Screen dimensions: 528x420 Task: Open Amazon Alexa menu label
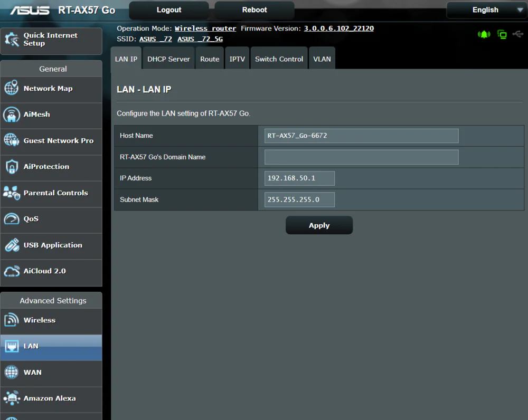50,398
